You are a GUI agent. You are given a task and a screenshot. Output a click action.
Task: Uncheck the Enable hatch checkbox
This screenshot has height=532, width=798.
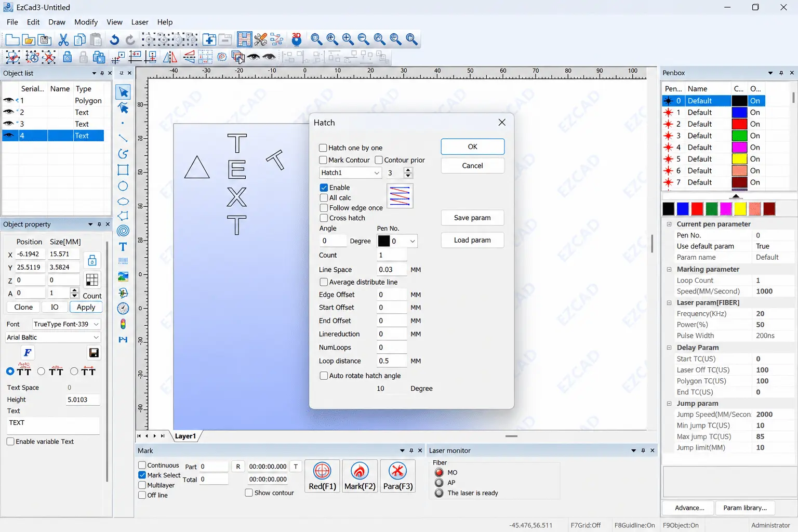(x=324, y=188)
